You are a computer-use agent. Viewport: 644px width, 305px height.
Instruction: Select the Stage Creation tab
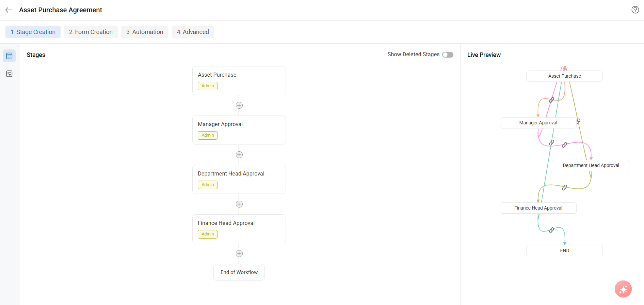[x=33, y=32]
